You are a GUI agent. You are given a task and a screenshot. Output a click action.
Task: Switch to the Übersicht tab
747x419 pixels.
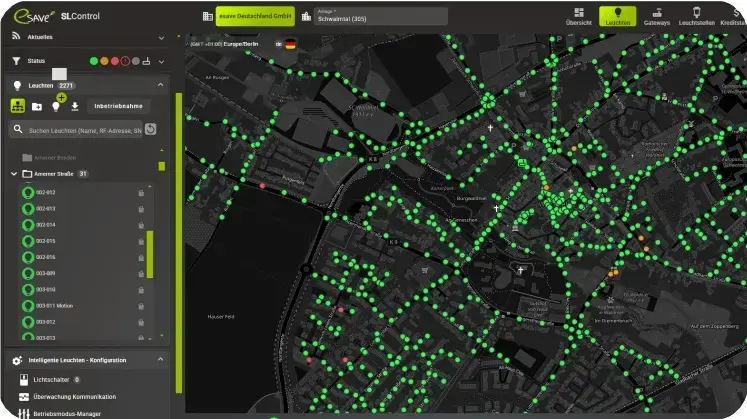(x=578, y=16)
